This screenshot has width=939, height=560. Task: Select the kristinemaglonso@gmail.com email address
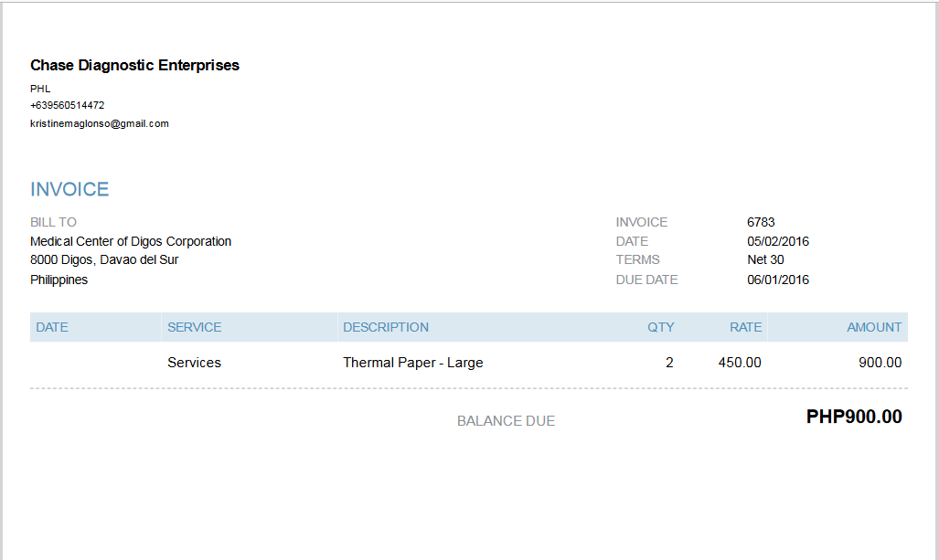(x=100, y=124)
